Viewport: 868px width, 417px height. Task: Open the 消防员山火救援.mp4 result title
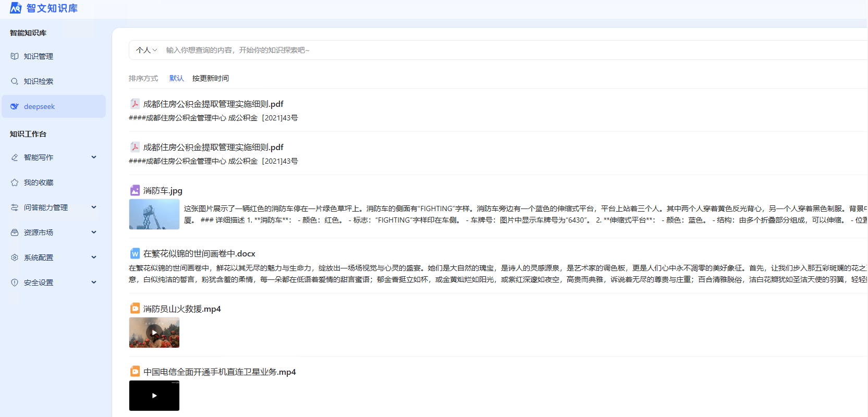182,309
